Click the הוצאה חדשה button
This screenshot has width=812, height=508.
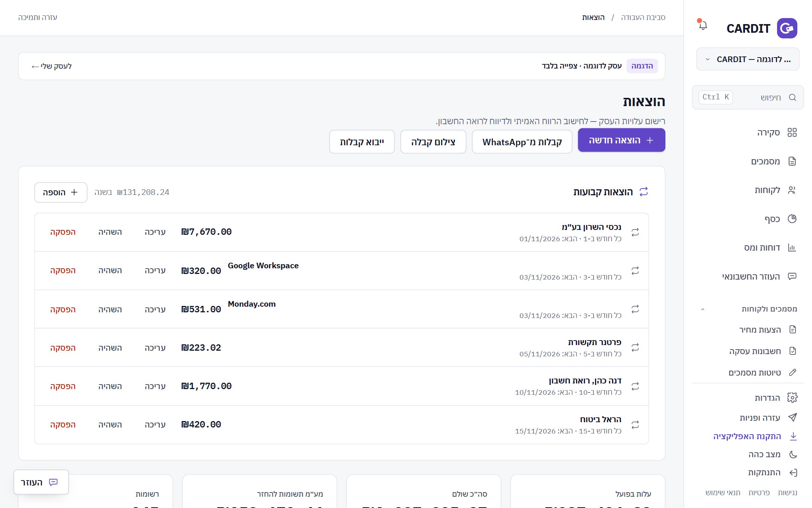pos(621,140)
